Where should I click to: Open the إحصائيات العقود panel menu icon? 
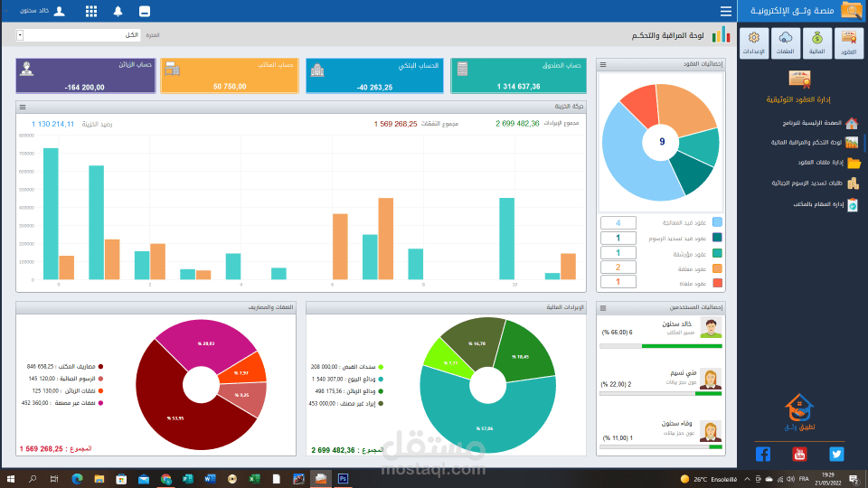coord(603,65)
